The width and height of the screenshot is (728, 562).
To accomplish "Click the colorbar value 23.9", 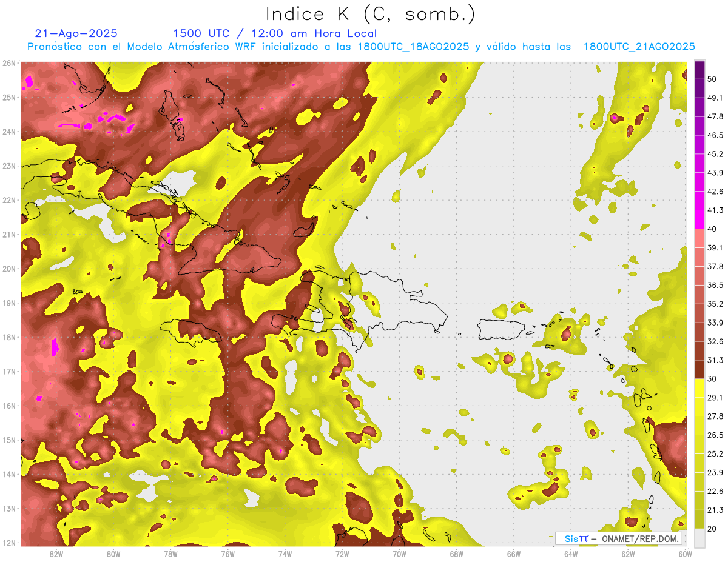I will [x=715, y=473].
